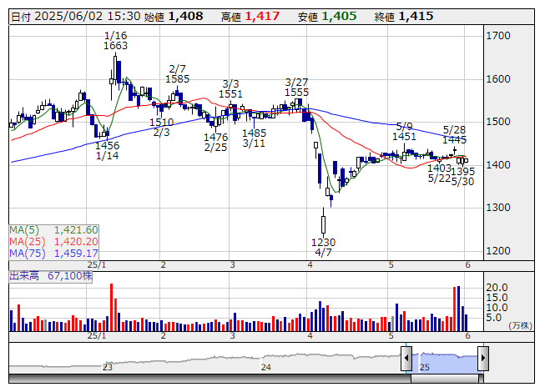545x392 pixels.
Task: Click the 終値 1,415 closing price
Action: pyautogui.click(x=404, y=17)
